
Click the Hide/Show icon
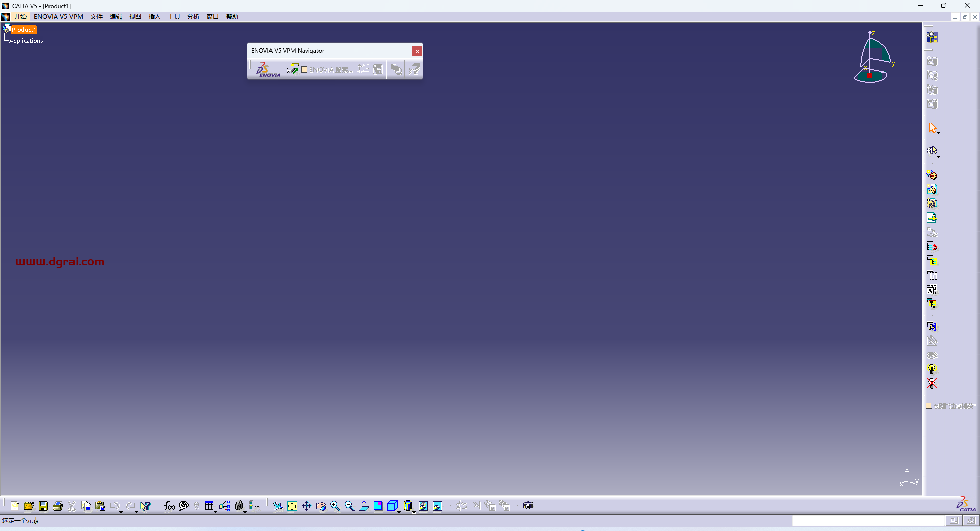pyautogui.click(x=423, y=506)
